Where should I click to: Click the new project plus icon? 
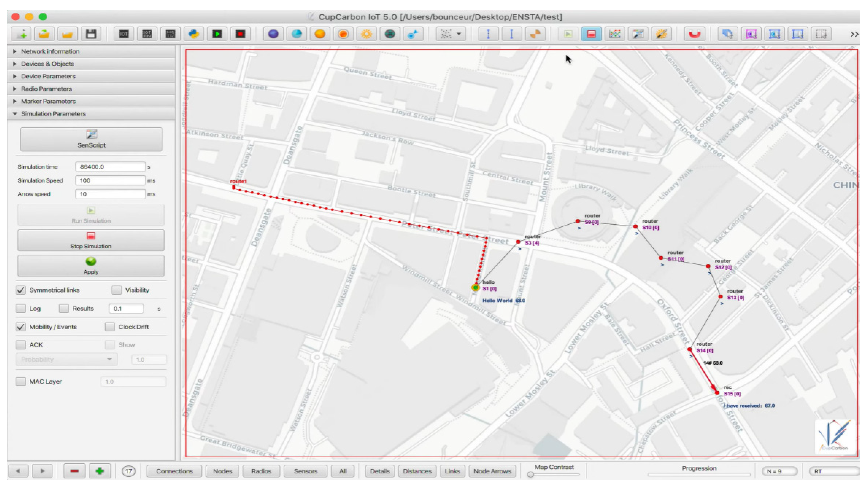[x=21, y=34]
